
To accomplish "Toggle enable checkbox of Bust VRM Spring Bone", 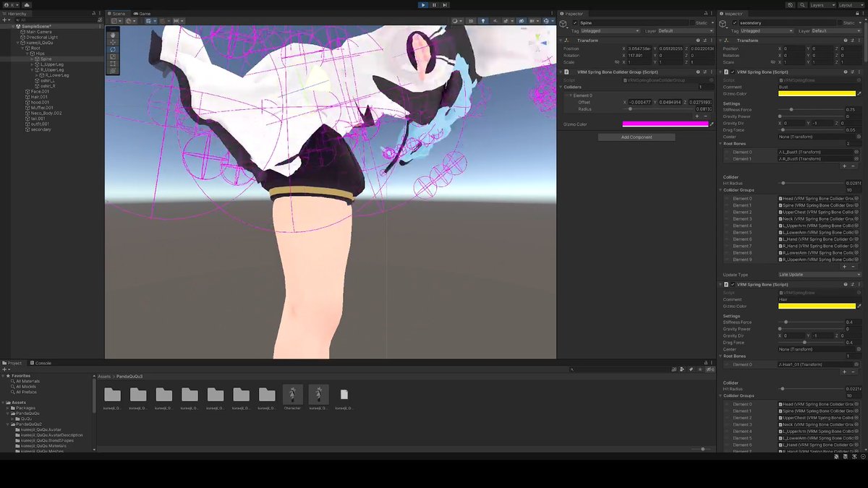I will tap(732, 72).
